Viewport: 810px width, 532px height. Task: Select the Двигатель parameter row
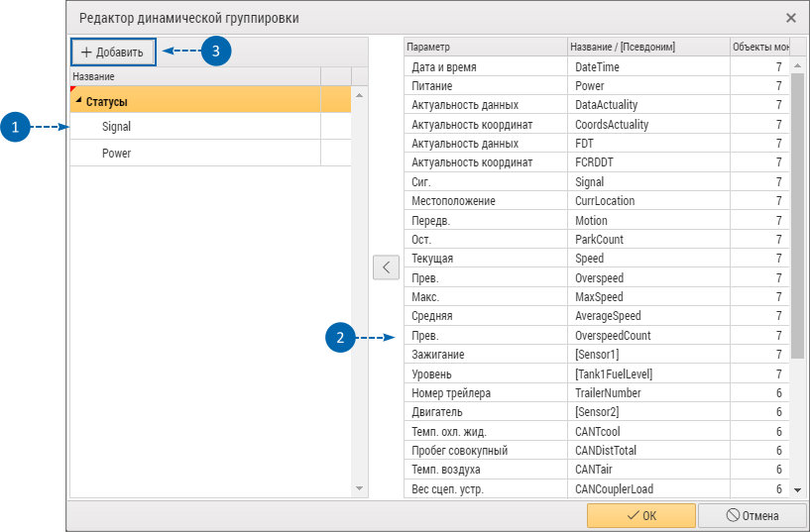tap(597, 412)
